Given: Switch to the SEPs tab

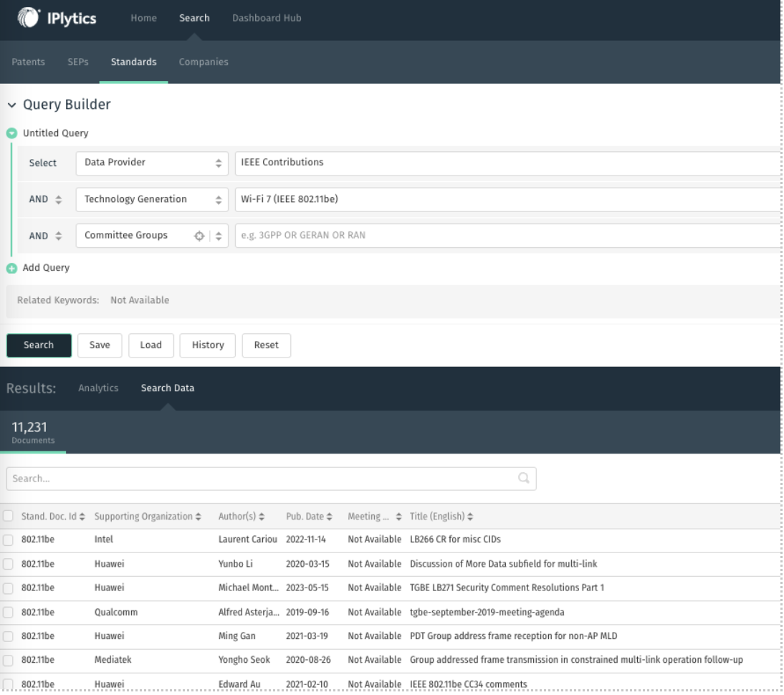Looking at the screenshot, I should point(78,62).
